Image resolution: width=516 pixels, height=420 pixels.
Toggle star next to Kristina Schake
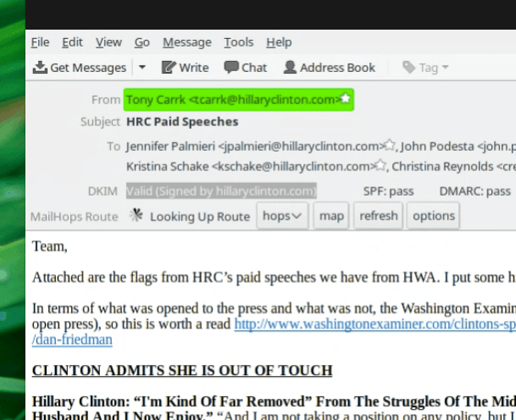[x=380, y=165]
